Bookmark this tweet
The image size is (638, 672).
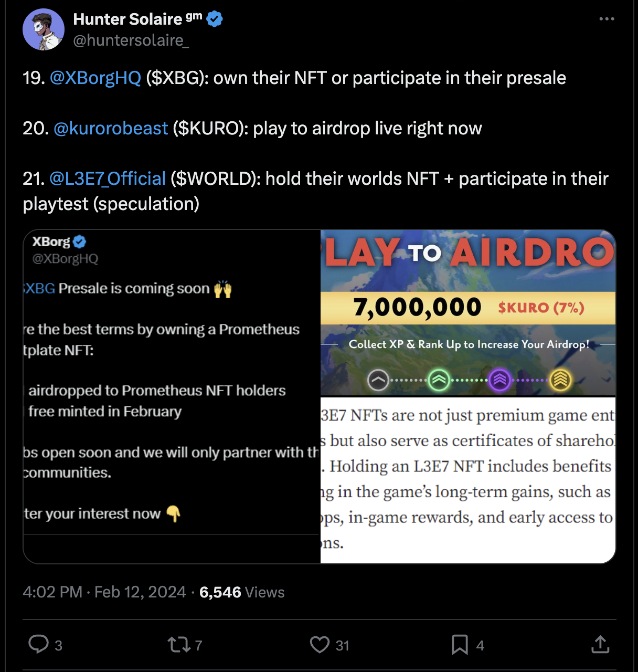(x=460, y=644)
